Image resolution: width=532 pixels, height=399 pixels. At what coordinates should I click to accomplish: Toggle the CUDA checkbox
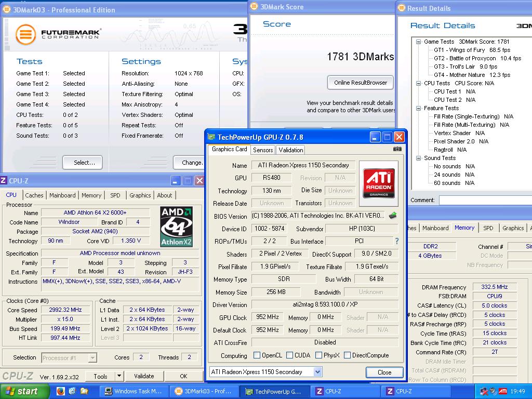pos(289,355)
